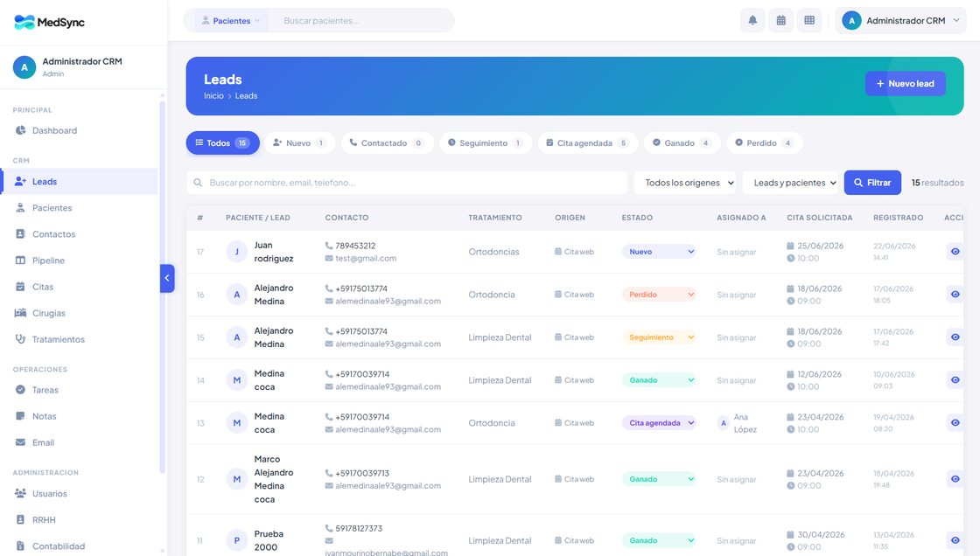
Task: Open the notifications bell icon
Action: [752, 21]
